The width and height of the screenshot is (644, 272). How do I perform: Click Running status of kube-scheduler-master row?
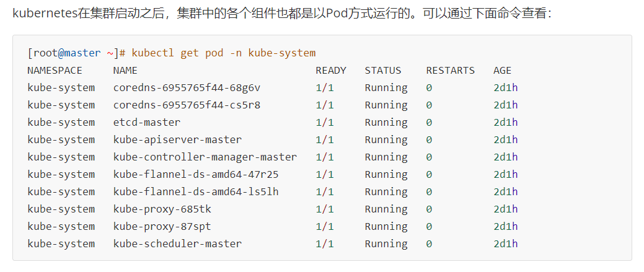point(386,243)
